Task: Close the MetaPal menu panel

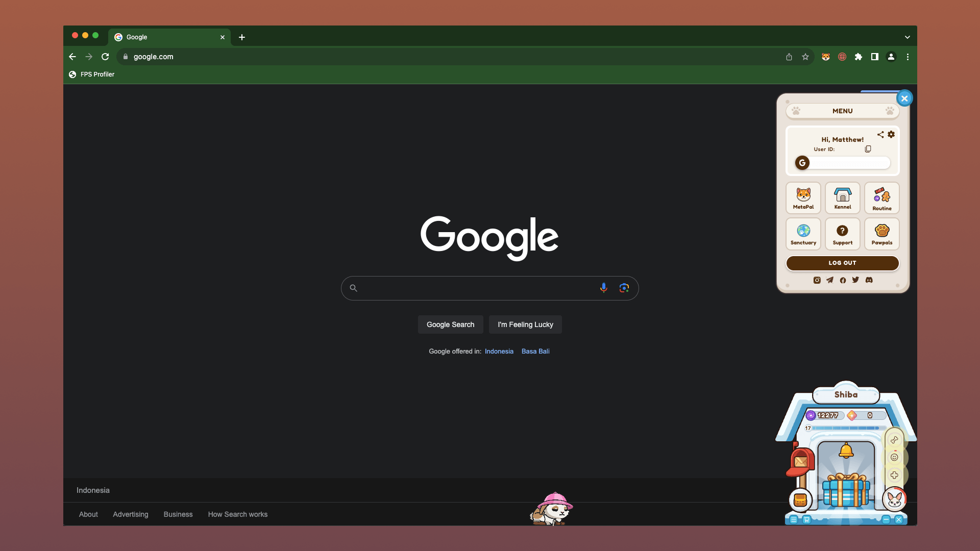Action: pos(904,98)
